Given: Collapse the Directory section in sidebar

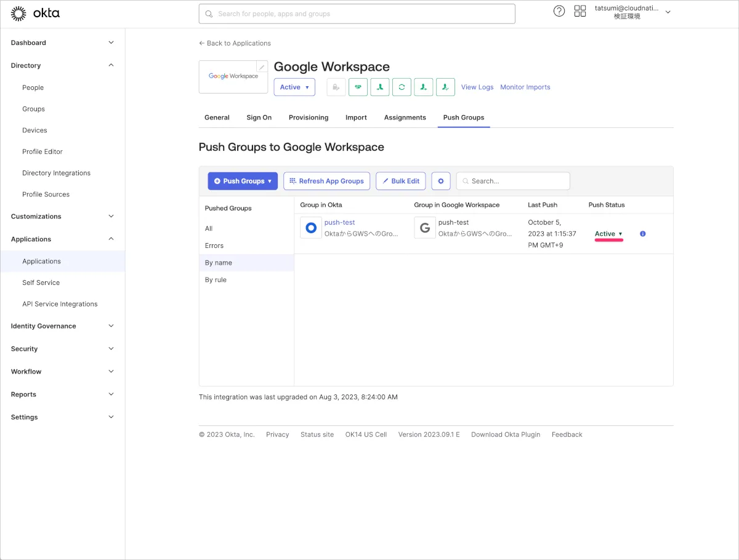Looking at the screenshot, I should [62, 65].
